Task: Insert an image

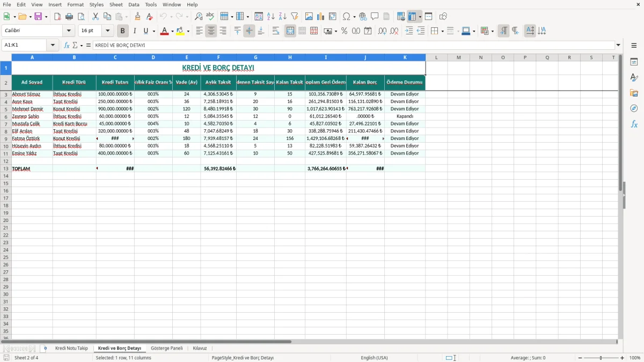Action: click(x=309, y=17)
